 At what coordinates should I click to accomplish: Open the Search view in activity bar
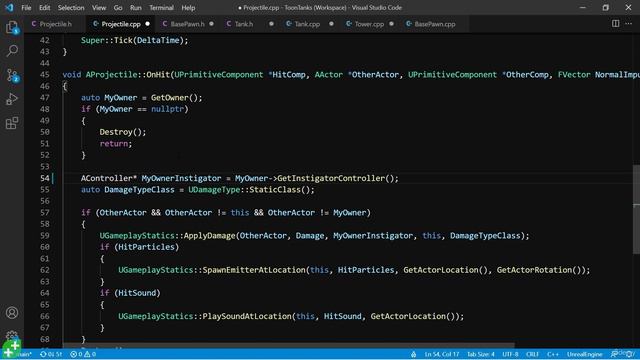[12, 51]
